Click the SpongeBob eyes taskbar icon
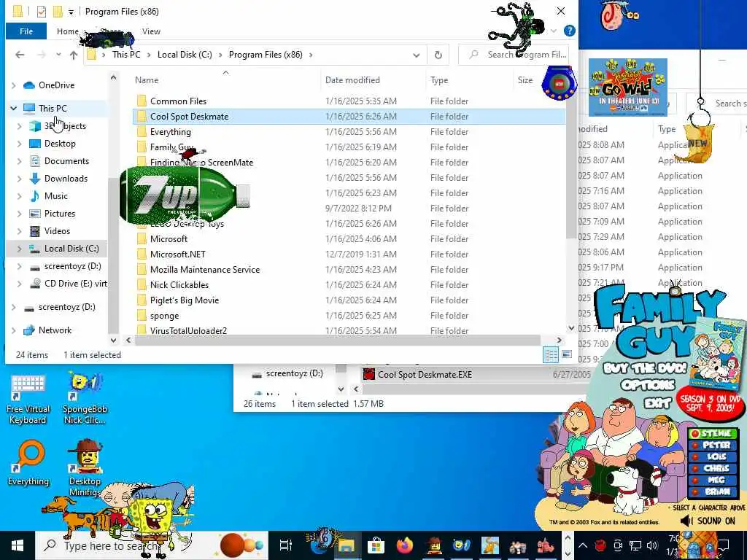 pyautogui.click(x=461, y=545)
